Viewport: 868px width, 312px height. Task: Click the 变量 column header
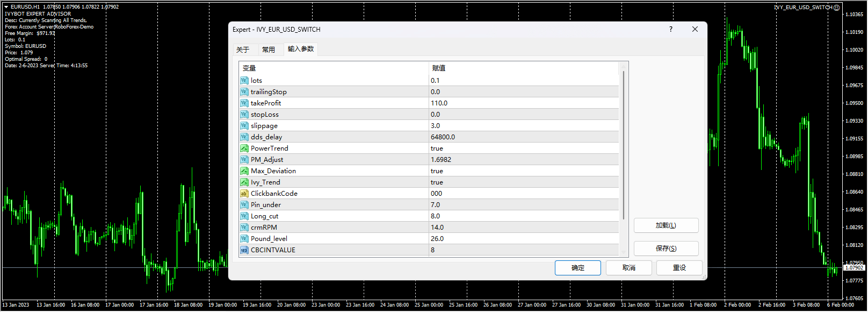coord(334,68)
